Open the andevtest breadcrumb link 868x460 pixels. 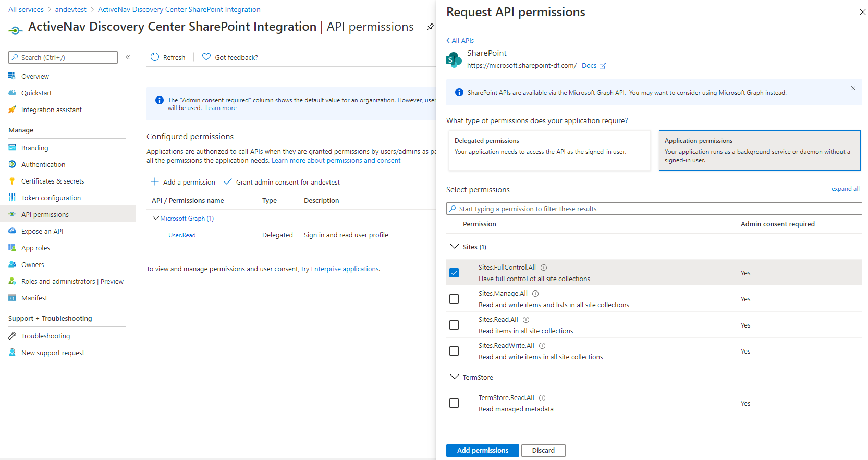(71, 9)
